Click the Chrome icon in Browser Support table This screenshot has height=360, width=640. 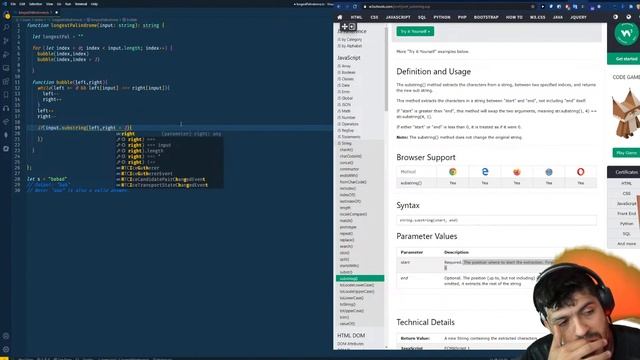click(x=453, y=172)
